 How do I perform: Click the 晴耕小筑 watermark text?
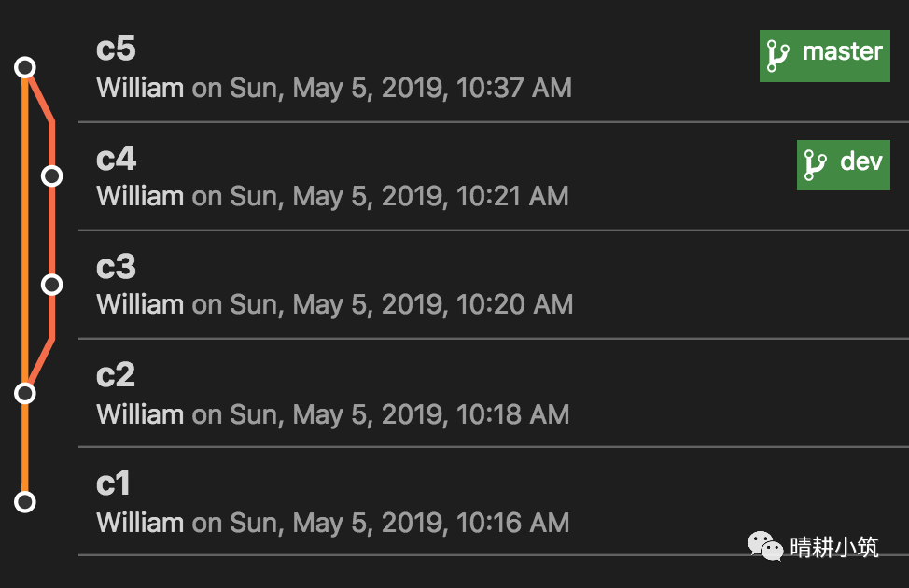tap(833, 547)
